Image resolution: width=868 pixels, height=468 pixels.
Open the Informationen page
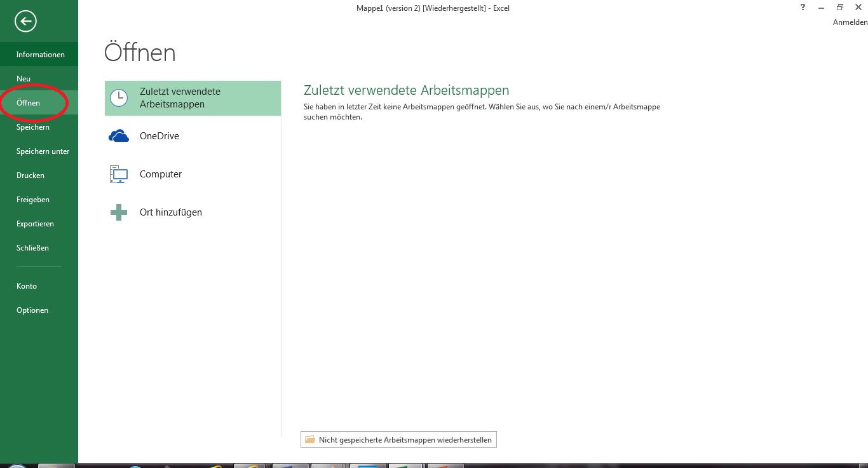pyautogui.click(x=40, y=55)
